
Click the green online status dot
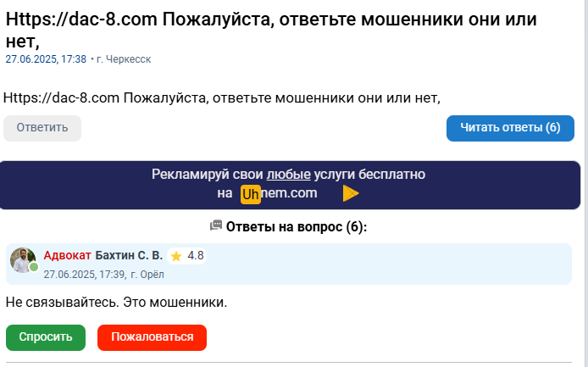coord(34,267)
